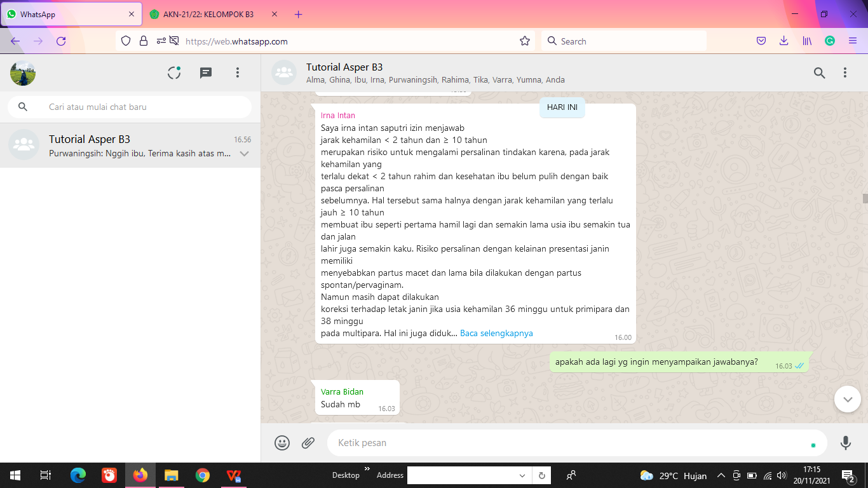
Task: Go back with the browser back arrow
Action: 15,41
